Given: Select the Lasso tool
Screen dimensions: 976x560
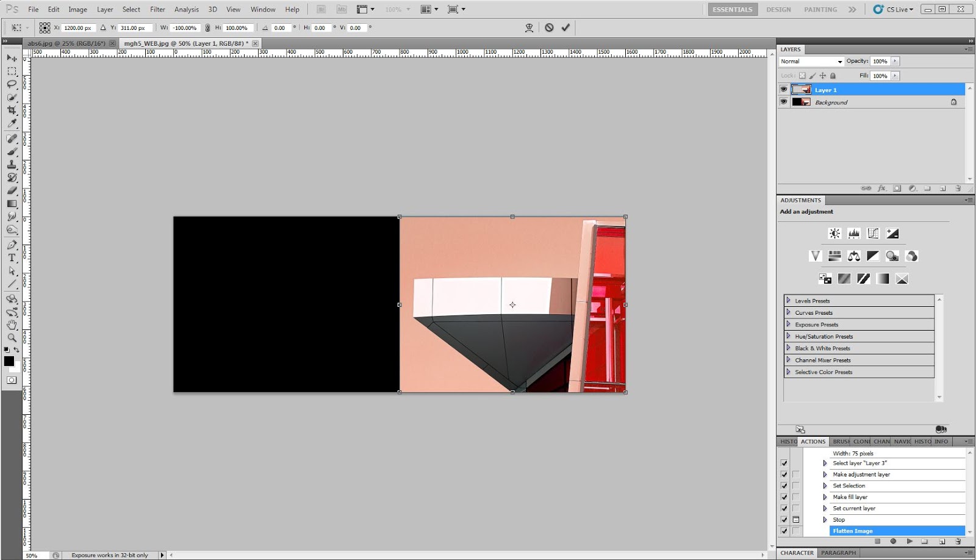Looking at the screenshot, I should 12,84.
